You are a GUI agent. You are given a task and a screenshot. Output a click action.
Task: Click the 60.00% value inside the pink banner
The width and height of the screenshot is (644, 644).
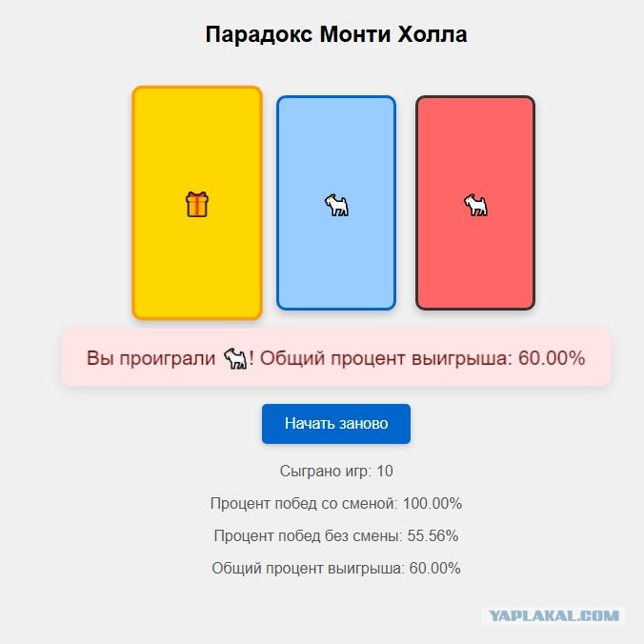552,358
